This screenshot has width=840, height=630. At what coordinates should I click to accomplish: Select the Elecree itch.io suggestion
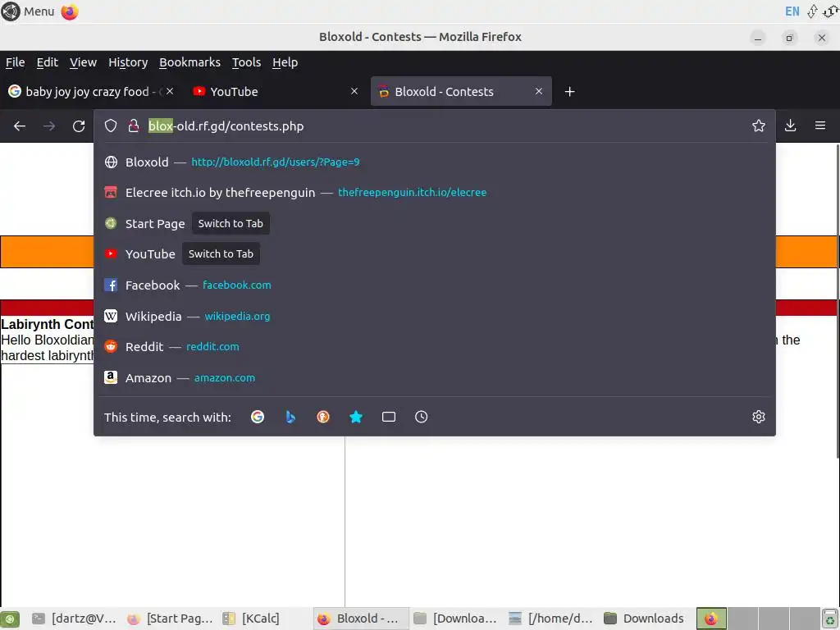pyautogui.click(x=435, y=193)
